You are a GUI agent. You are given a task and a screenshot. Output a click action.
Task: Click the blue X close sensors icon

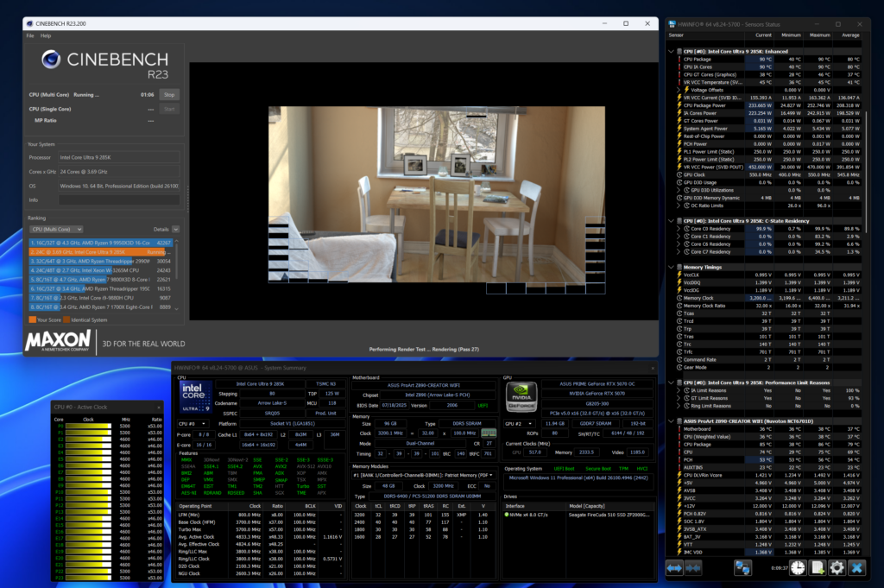tap(857, 567)
